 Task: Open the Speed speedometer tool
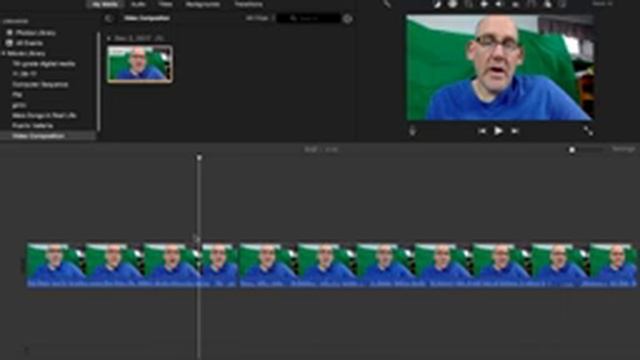click(x=531, y=4)
